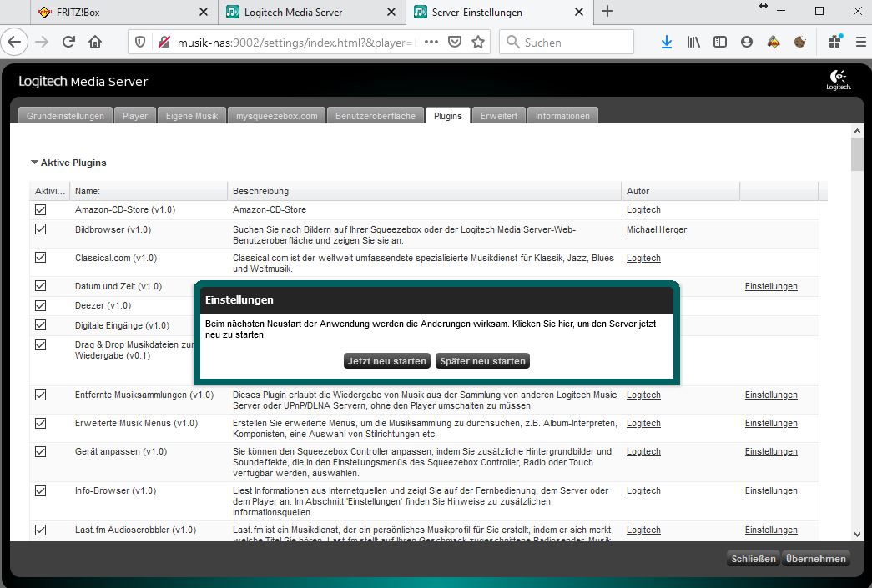The height and width of the screenshot is (588, 872).
Task: Click the gift box extension icon
Action: tap(834, 41)
